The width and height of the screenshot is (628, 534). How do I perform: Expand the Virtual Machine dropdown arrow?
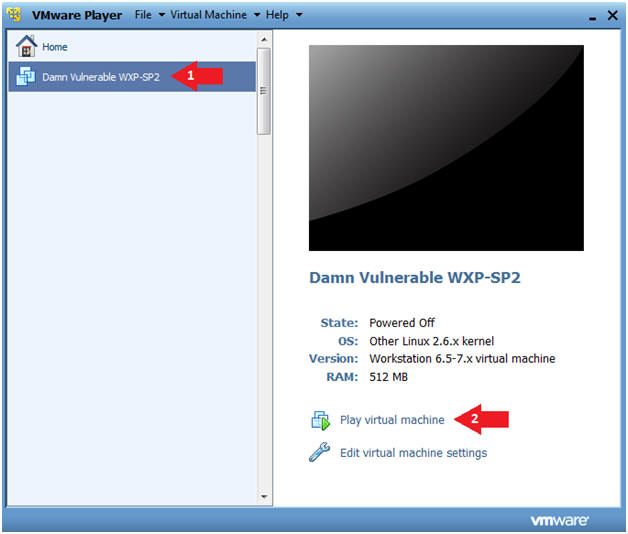click(x=257, y=15)
